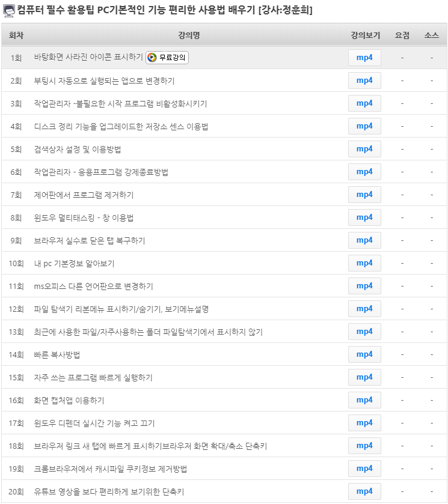Viewport: 448px width, 504px height.
Task: Click mp4 for 유튜브 영상 단축키 lecture 20회
Action: 364,491
